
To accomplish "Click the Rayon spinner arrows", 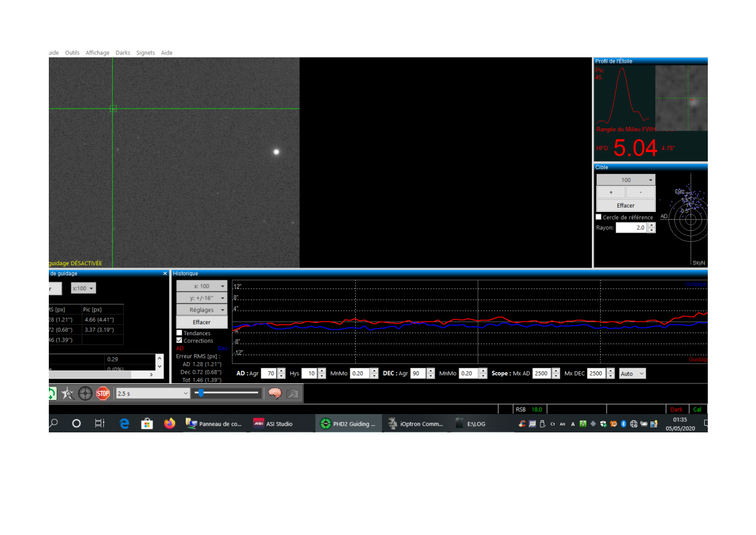I will [652, 228].
